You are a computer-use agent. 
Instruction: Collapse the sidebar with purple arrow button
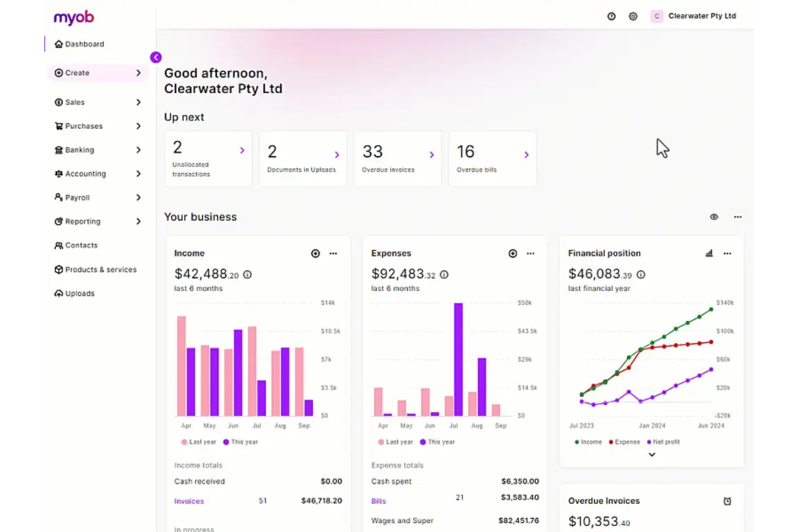(156, 57)
